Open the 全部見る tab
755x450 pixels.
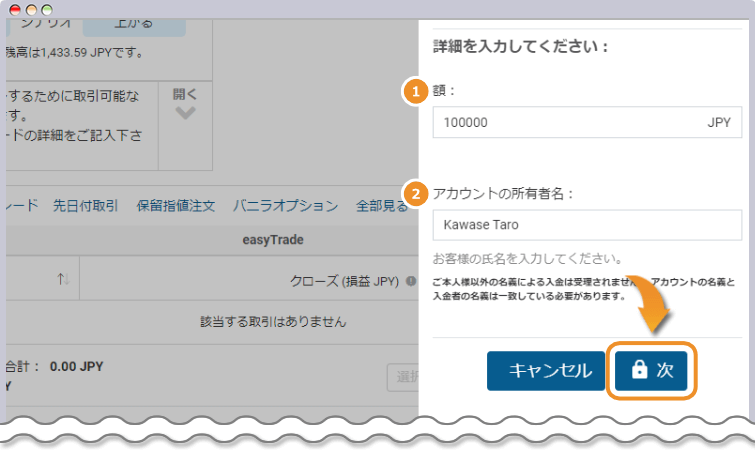381,206
